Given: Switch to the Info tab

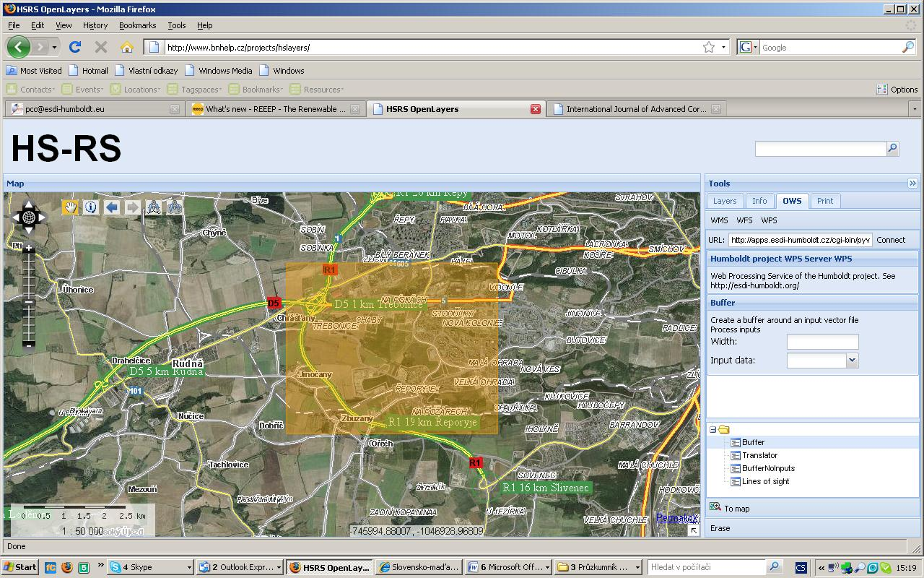Looking at the screenshot, I should (759, 201).
